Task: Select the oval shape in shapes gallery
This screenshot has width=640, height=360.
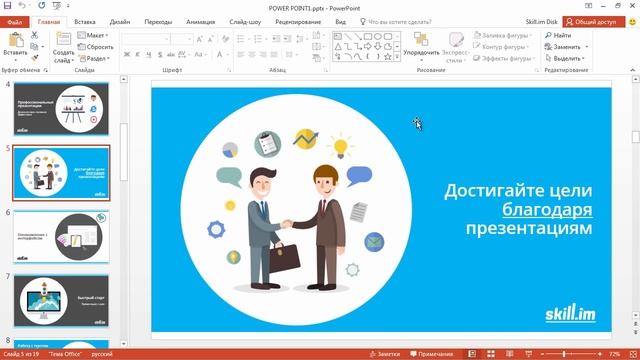Action: [378, 36]
